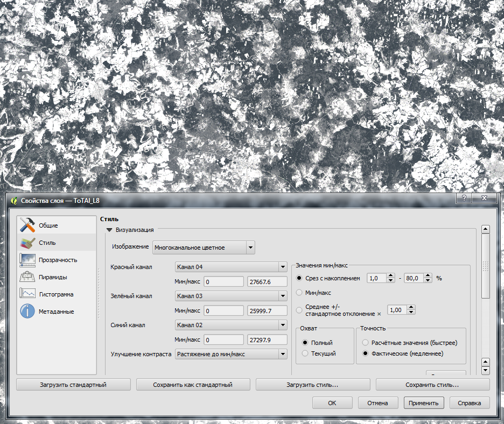
Task: Click the question mark help title button
Action: pyautogui.click(x=464, y=199)
